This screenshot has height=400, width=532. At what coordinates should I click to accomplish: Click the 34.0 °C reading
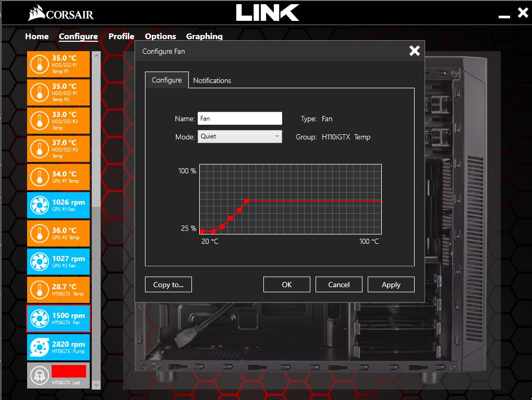click(64, 174)
